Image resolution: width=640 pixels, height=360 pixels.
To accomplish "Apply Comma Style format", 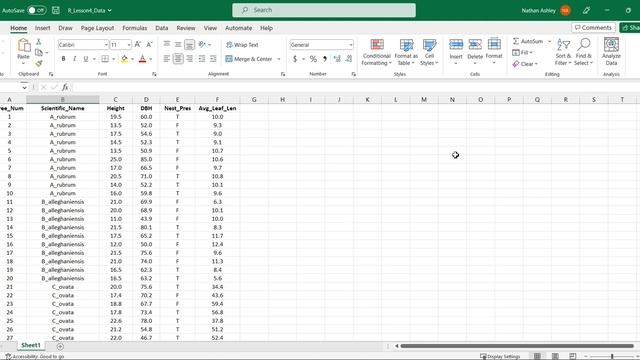I will pos(325,59).
